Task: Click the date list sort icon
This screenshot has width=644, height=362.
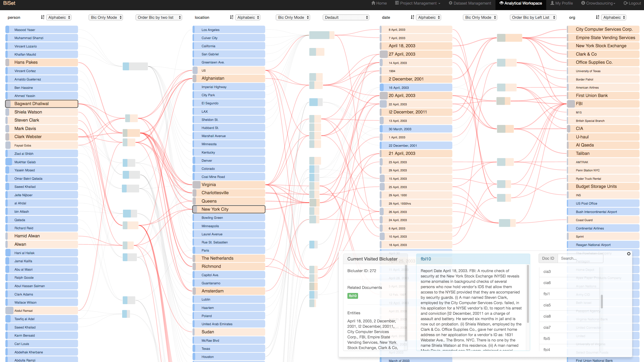Action: pyautogui.click(x=412, y=17)
